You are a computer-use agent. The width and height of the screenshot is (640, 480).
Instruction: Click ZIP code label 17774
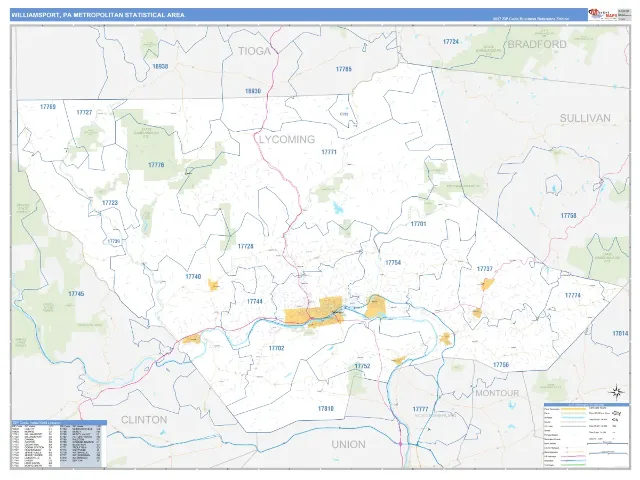tap(573, 296)
